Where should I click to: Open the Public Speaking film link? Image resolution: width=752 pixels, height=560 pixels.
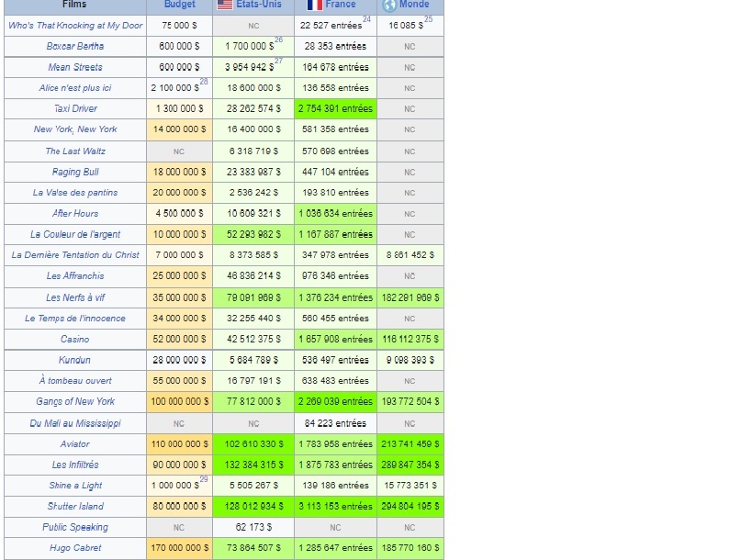coord(75,527)
